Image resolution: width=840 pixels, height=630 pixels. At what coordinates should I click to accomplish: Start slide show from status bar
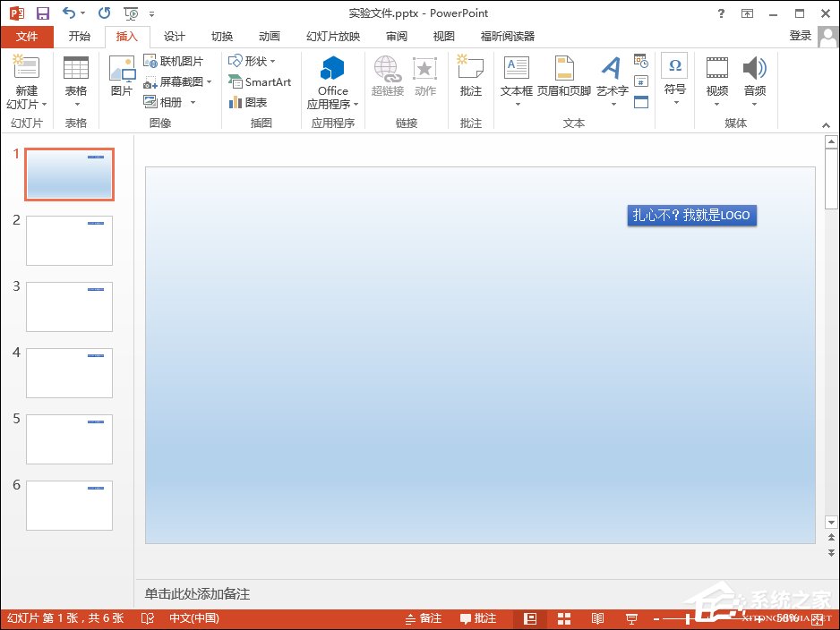(x=631, y=617)
